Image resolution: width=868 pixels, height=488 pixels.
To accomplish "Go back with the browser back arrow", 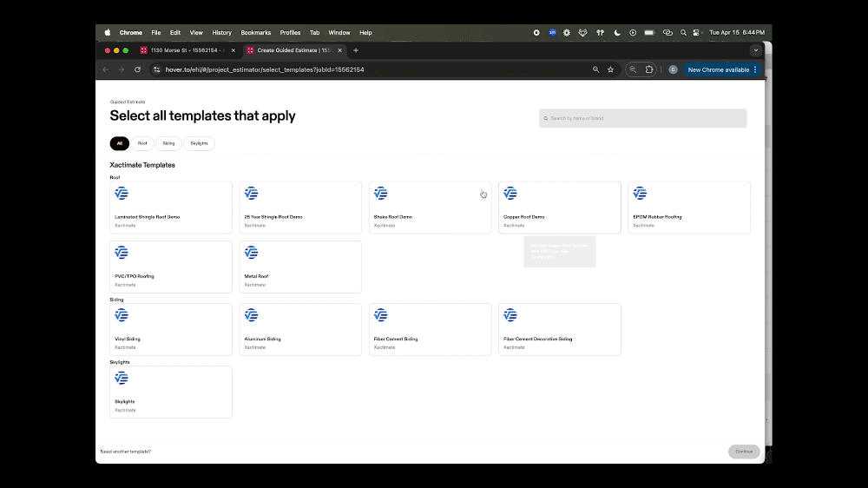I will (x=106, y=69).
